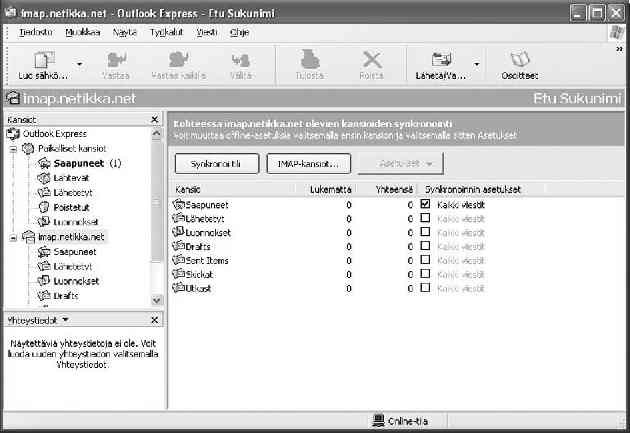Viewport: 630px width, 433px height.
Task: Enable sync checkbox for Utkast
Action: pyautogui.click(x=425, y=288)
